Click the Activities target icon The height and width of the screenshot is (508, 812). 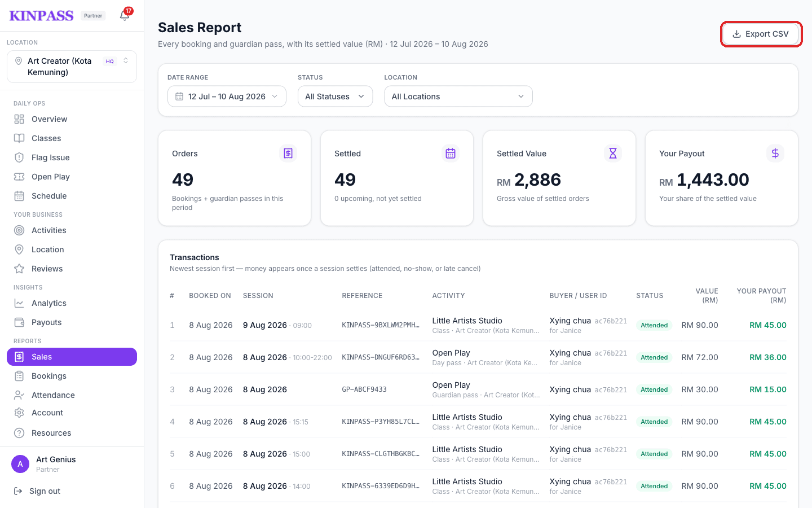[19, 230]
